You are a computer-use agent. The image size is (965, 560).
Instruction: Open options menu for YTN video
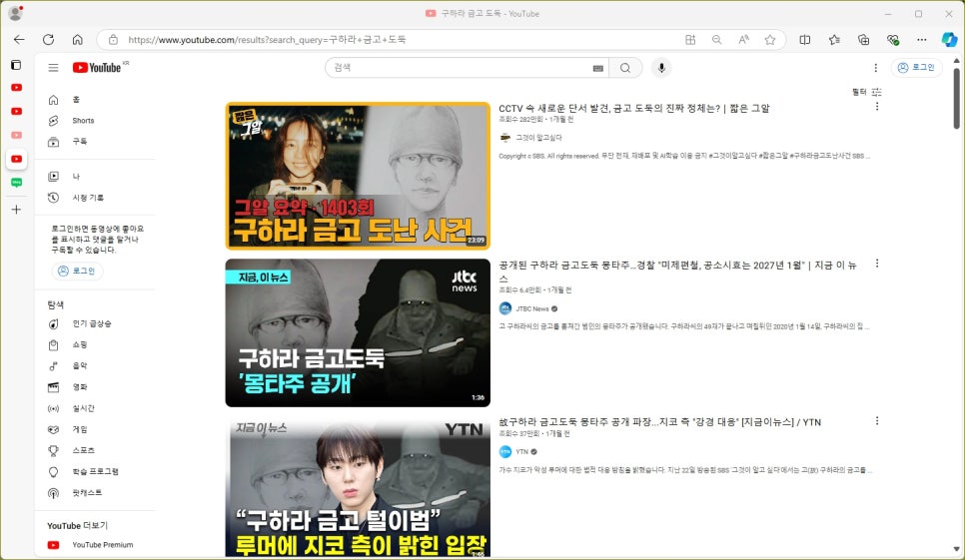(x=877, y=420)
